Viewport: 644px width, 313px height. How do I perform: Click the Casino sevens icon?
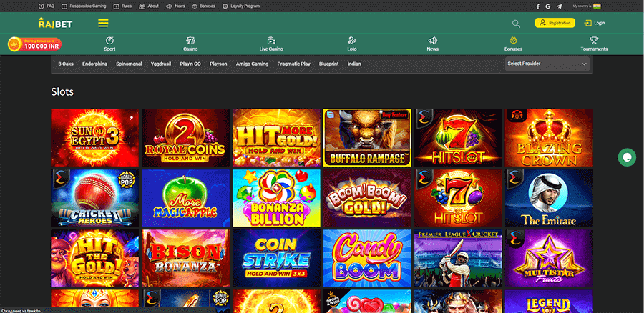click(x=190, y=41)
